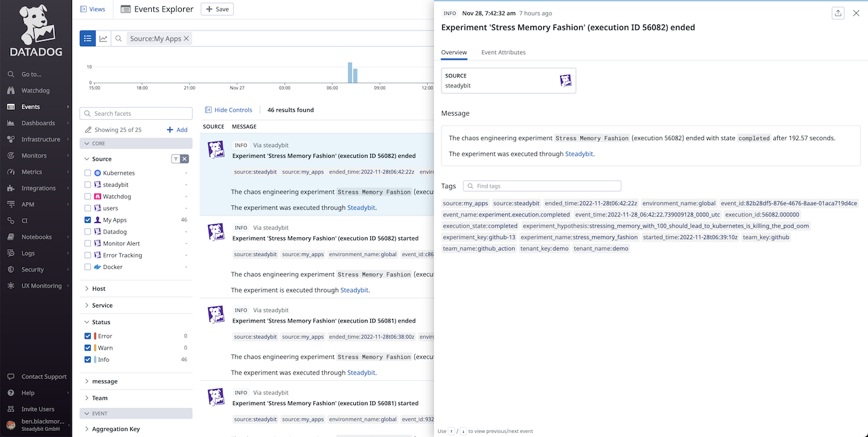The width and height of the screenshot is (868, 437).
Task: Open the Views panel
Action: pyautogui.click(x=92, y=9)
